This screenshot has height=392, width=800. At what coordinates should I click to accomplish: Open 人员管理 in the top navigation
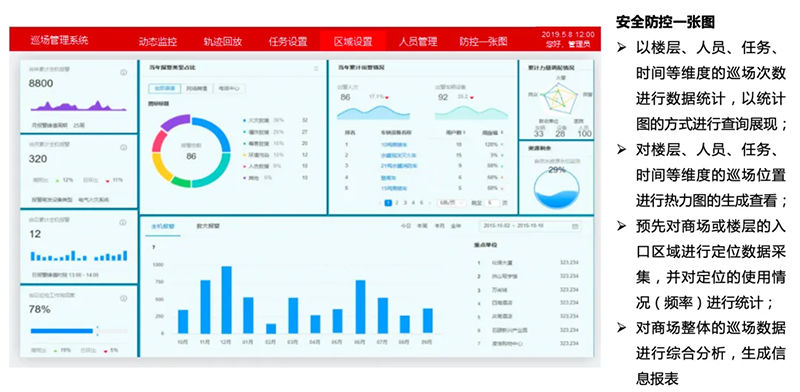pos(418,42)
